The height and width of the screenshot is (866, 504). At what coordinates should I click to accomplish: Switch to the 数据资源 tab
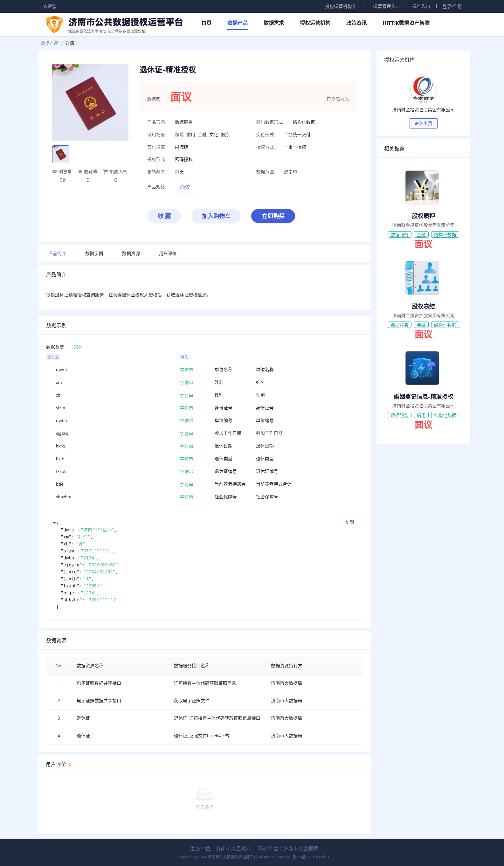tap(131, 253)
